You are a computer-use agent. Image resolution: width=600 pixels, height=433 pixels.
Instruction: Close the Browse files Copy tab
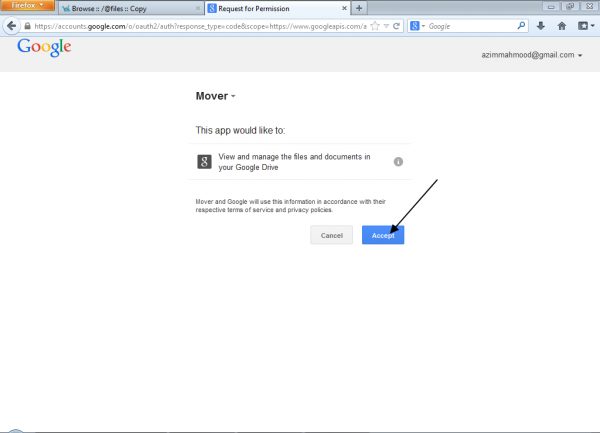click(x=197, y=8)
